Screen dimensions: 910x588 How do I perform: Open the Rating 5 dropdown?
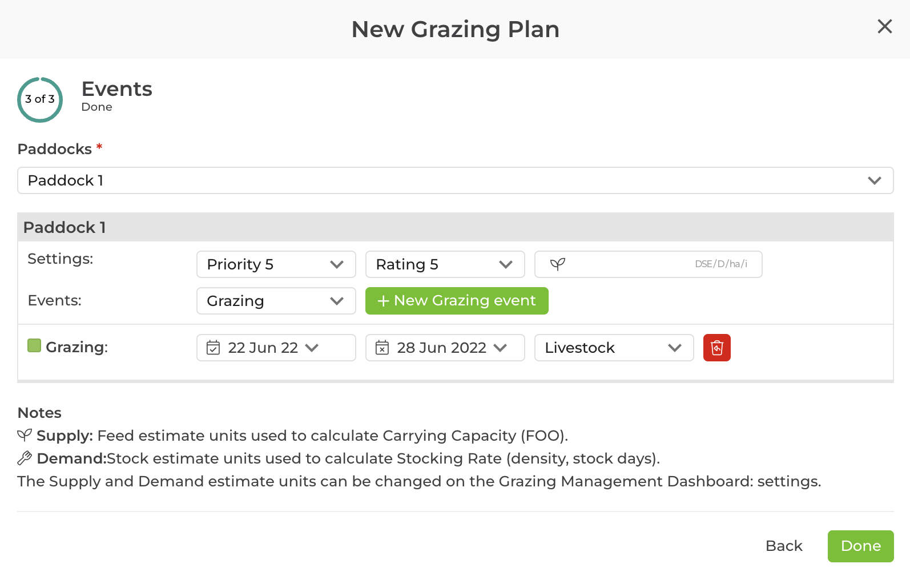point(445,264)
